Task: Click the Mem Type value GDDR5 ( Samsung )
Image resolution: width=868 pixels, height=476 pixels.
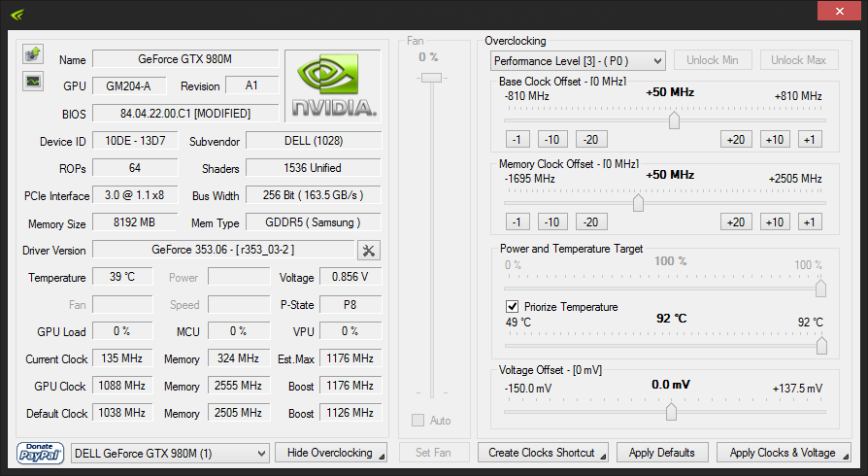Action: tap(314, 222)
